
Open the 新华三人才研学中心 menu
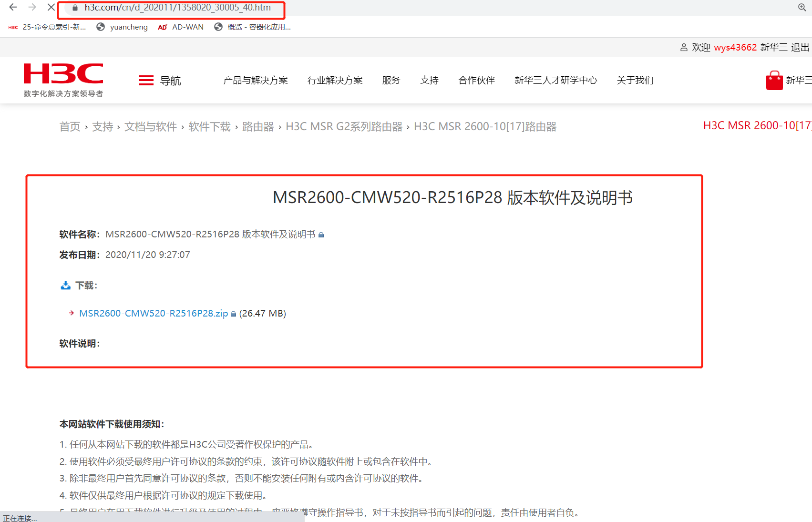pos(555,80)
